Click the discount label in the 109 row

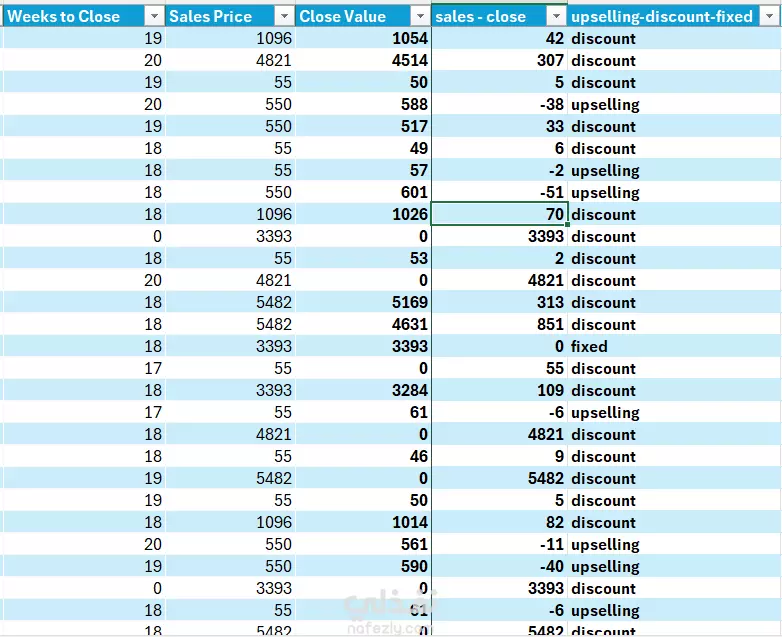coord(603,390)
